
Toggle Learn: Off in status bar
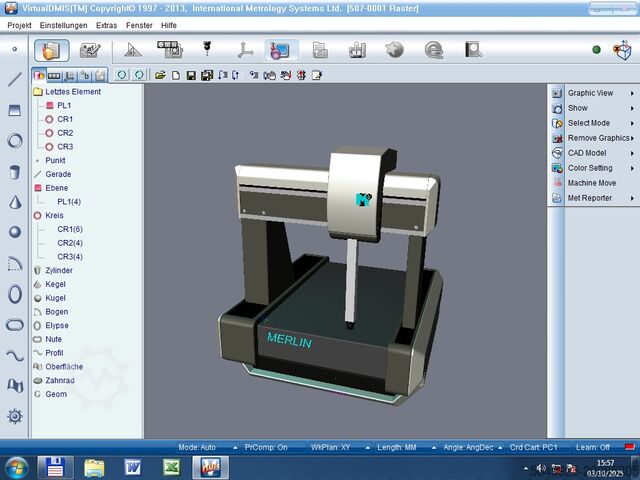(x=593, y=447)
